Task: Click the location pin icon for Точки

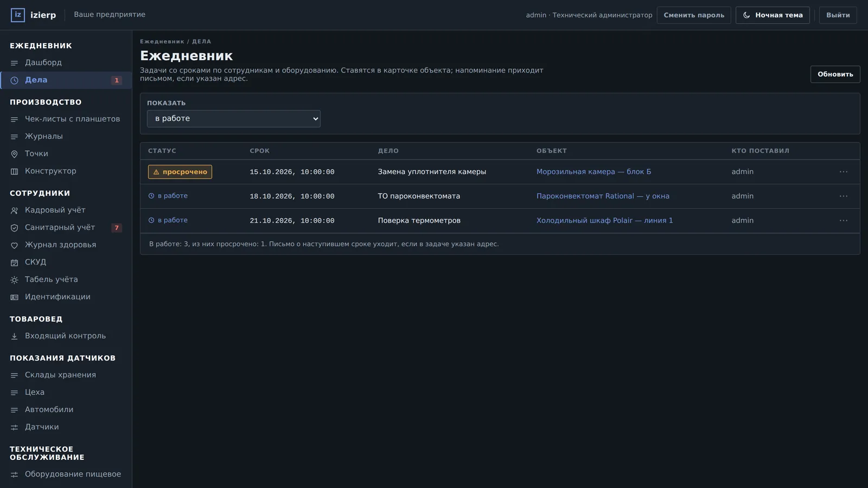Action: (x=15, y=154)
